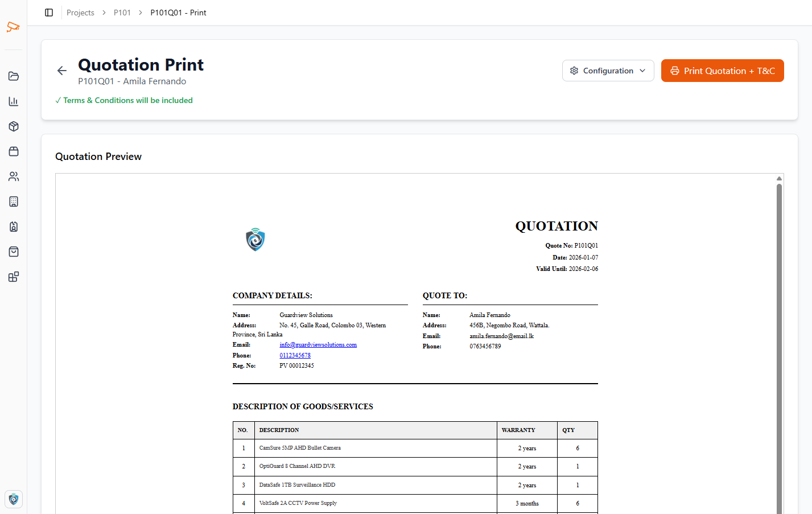Image resolution: width=812 pixels, height=514 pixels.
Task: Open the company avatar at sidebar bottom
Action: (14, 499)
